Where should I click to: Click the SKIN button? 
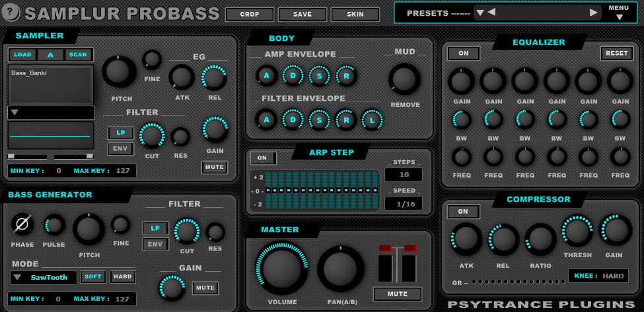pos(355,15)
